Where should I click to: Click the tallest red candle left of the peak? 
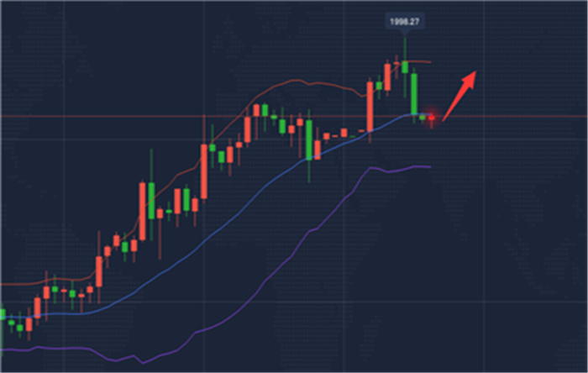370,106
